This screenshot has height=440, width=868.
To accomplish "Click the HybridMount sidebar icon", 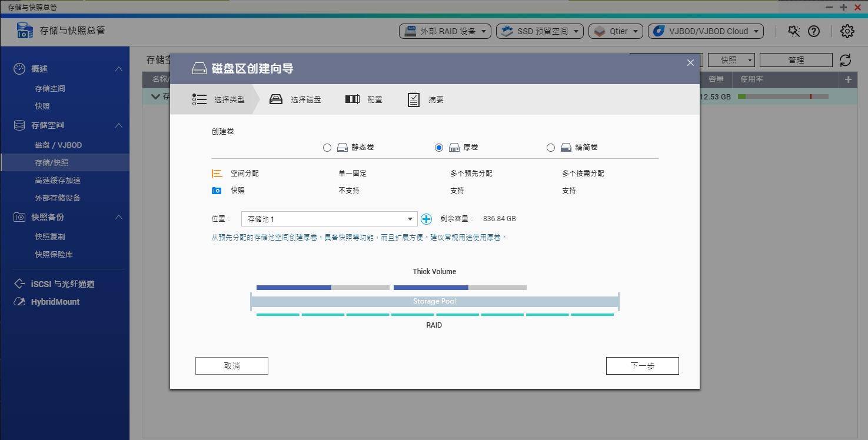I will click(x=21, y=301).
